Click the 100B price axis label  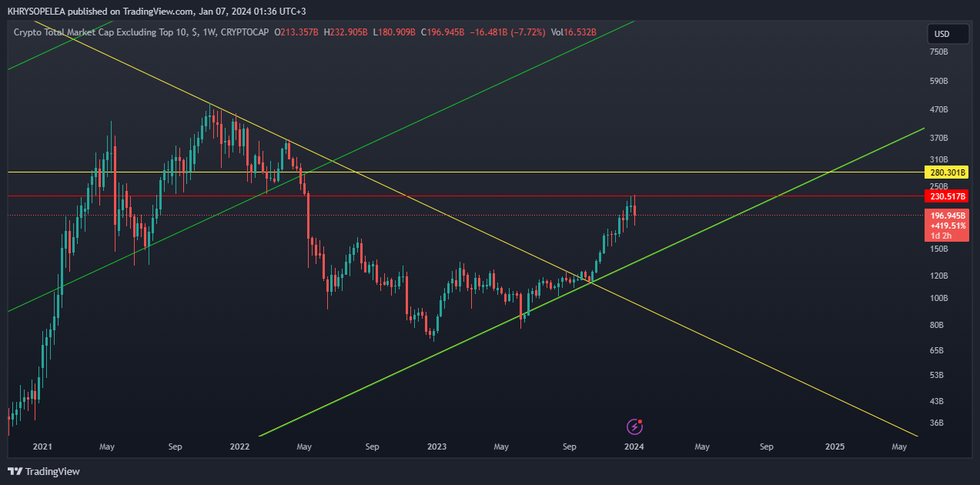[x=938, y=299]
